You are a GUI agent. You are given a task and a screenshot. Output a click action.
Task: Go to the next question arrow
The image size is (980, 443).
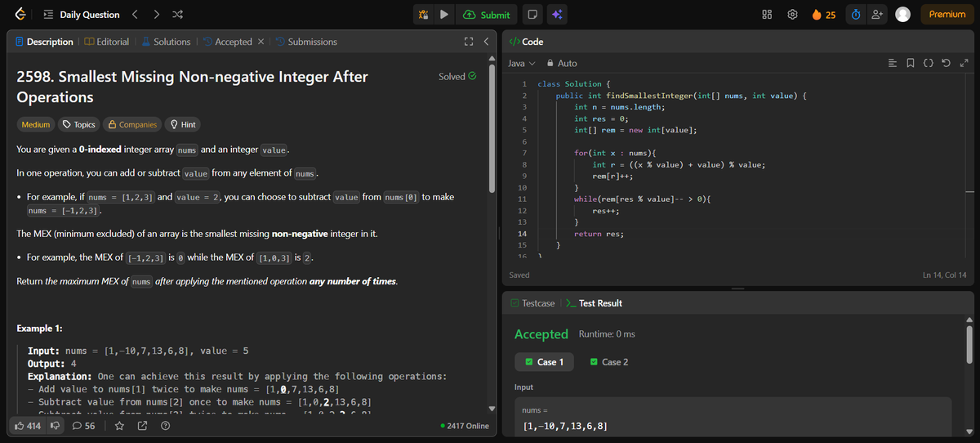[x=157, y=15]
